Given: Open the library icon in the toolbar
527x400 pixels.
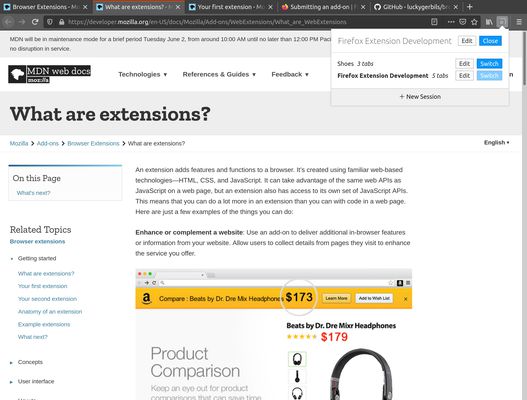Looking at the screenshot, I should pos(489,22).
